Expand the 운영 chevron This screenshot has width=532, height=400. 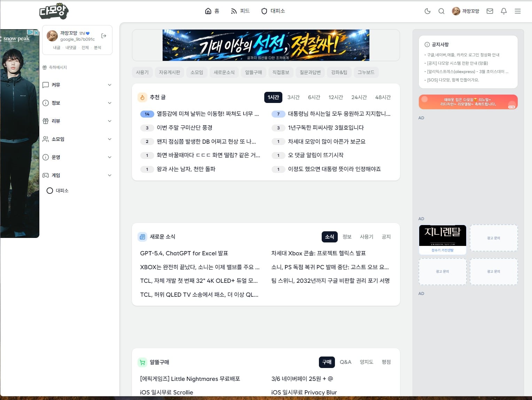point(110,157)
